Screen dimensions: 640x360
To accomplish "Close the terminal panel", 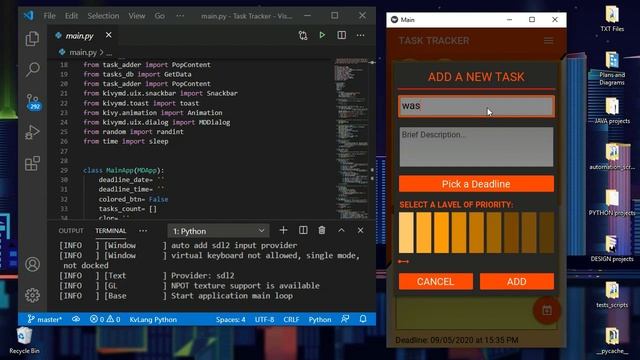I will pos(360,231).
